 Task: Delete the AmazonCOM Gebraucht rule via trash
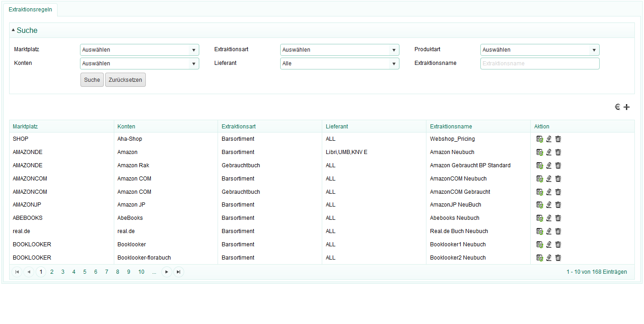coord(558,192)
